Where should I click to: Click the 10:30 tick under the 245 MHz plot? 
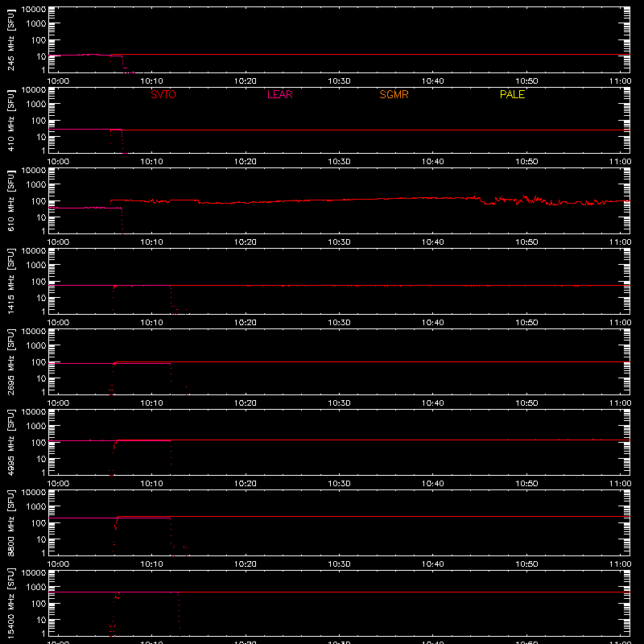click(x=339, y=81)
